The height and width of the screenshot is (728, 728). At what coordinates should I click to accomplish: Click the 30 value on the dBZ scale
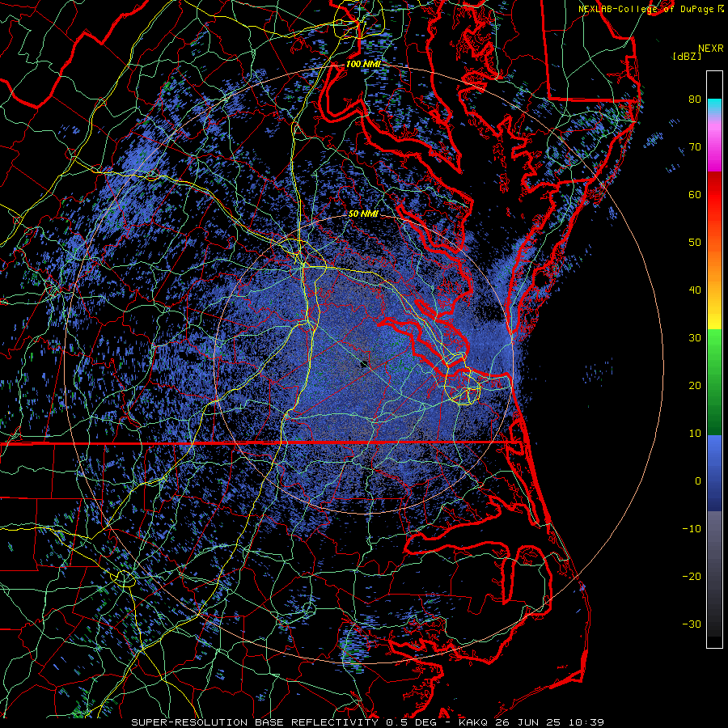pyautogui.click(x=695, y=338)
